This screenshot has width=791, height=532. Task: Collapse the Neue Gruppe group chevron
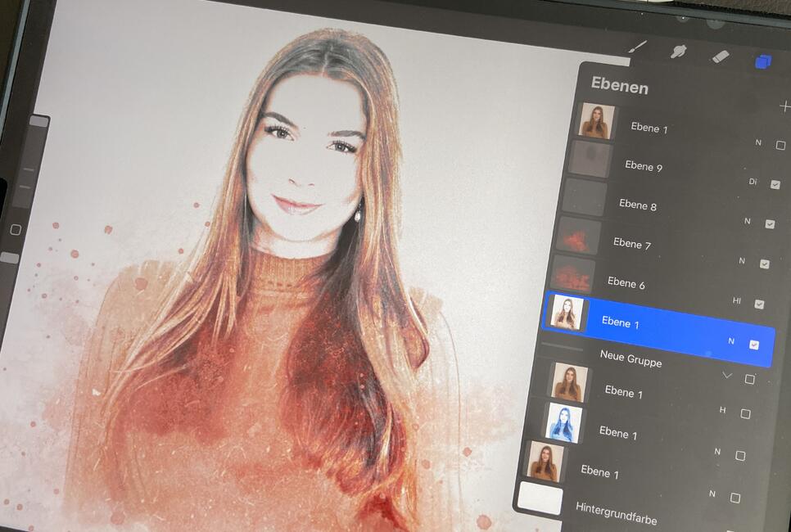click(x=726, y=376)
